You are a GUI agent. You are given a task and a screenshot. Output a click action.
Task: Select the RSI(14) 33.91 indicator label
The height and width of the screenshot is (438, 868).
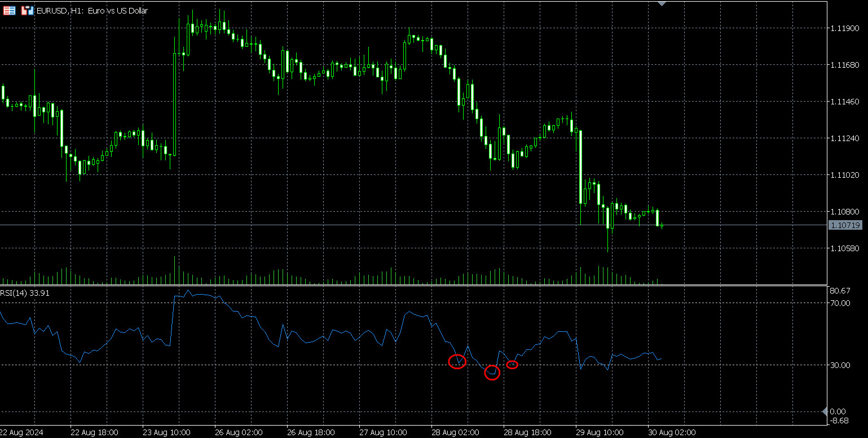[25, 293]
